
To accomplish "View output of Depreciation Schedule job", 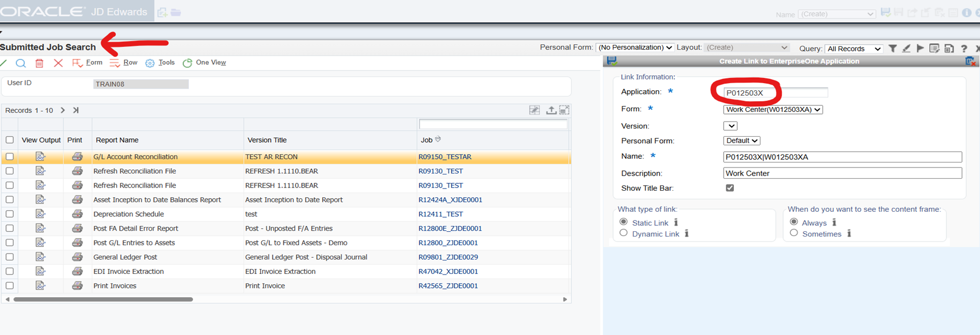I will click(x=41, y=214).
